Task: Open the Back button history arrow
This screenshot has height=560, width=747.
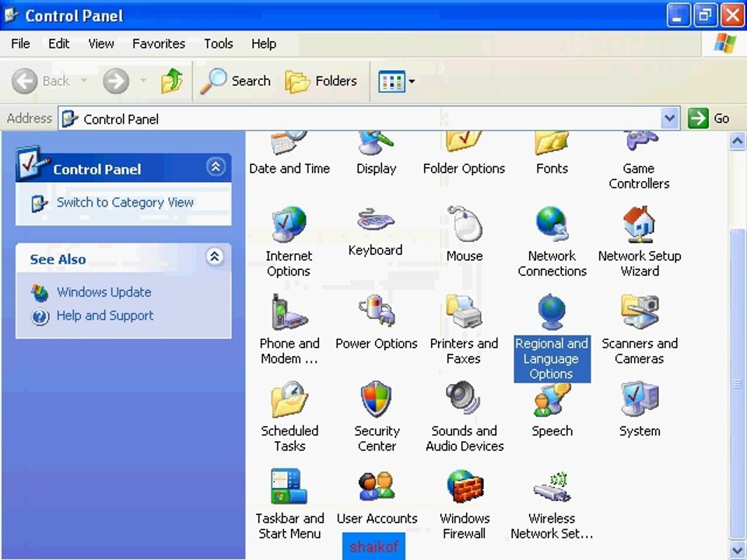Action: click(x=84, y=80)
